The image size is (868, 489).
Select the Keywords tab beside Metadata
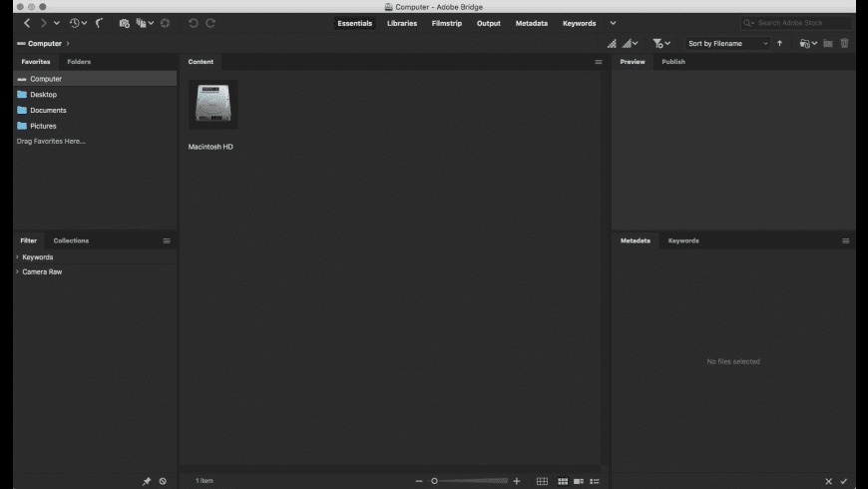683,241
